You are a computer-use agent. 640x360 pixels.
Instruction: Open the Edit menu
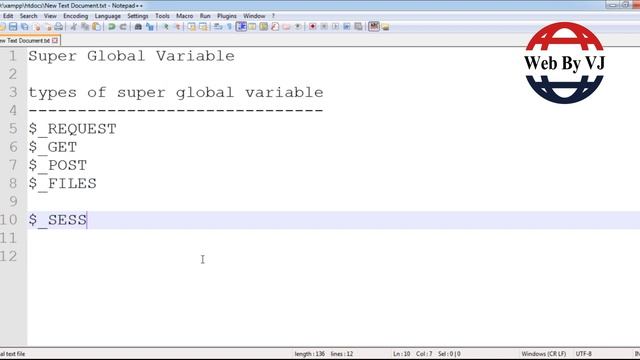tap(8, 16)
